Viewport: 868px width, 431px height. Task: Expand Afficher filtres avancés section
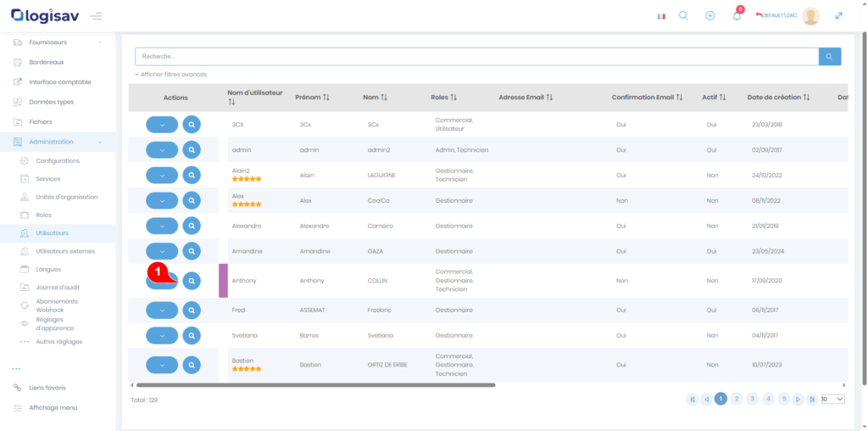click(170, 75)
